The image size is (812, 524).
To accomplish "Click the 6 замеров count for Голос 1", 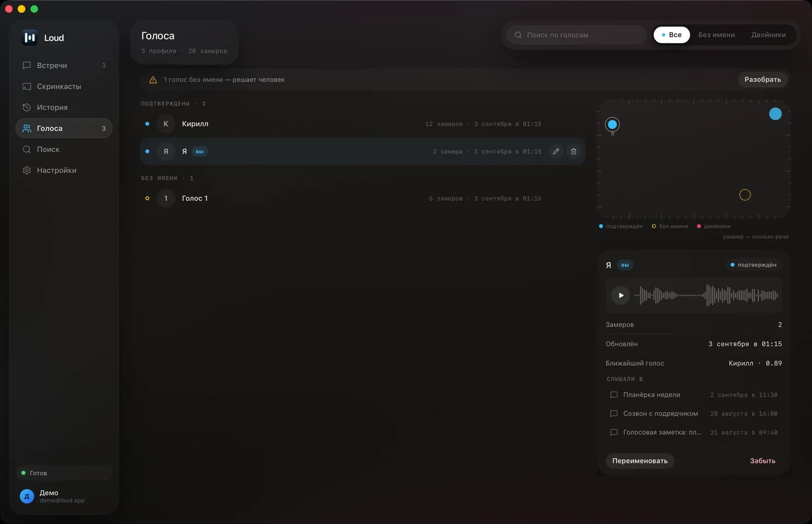I will [446, 199].
